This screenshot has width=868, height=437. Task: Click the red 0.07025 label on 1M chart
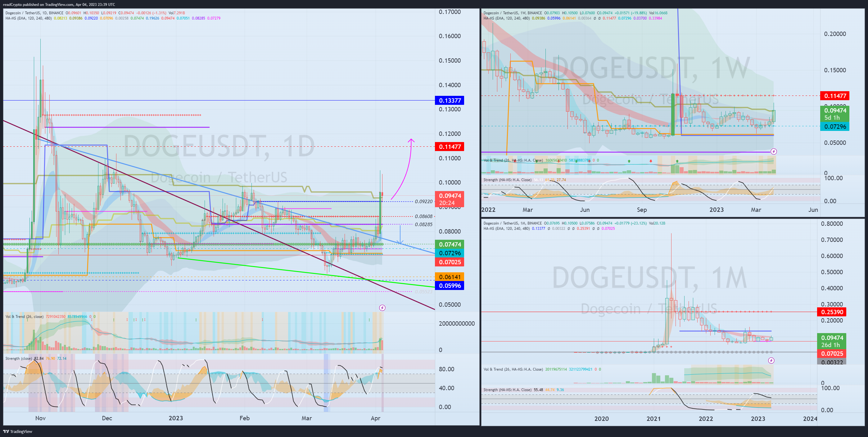pos(832,354)
